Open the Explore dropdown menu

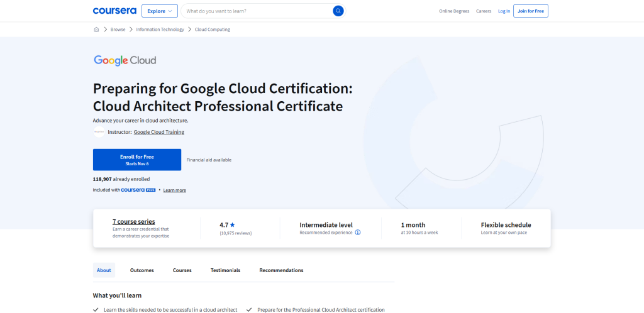[x=160, y=11]
